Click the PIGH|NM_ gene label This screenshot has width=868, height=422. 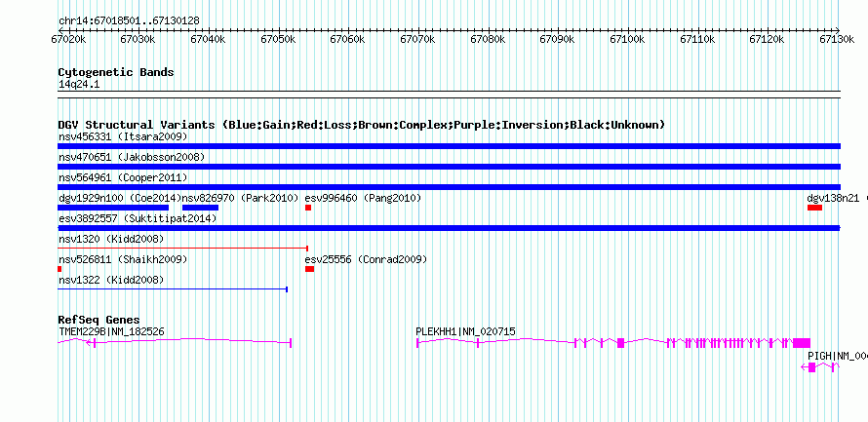(x=838, y=356)
